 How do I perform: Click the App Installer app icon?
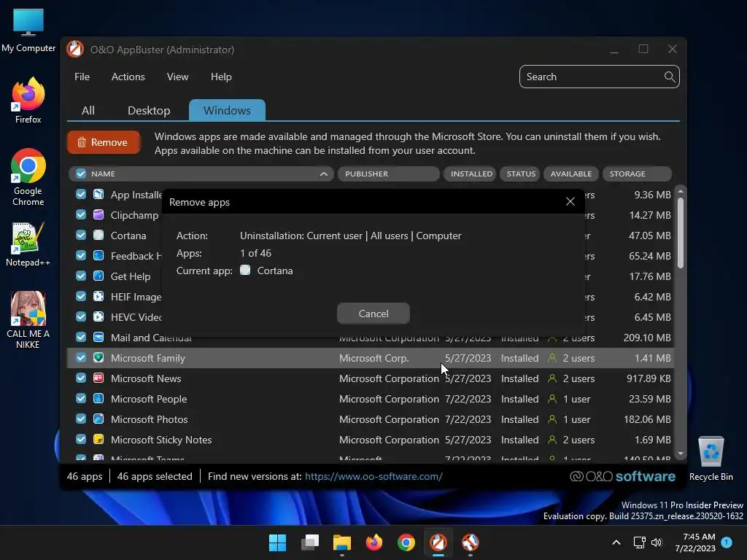tap(98, 194)
